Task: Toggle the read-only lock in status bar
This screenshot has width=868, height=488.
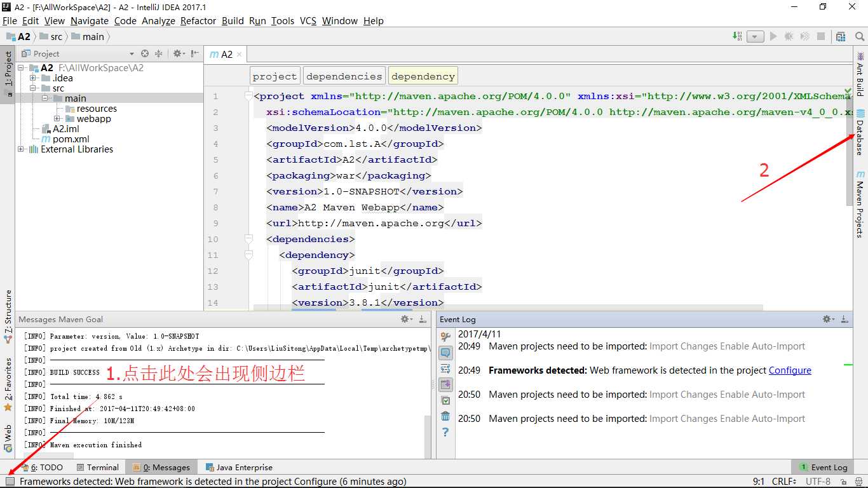Action: pos(843,482)
